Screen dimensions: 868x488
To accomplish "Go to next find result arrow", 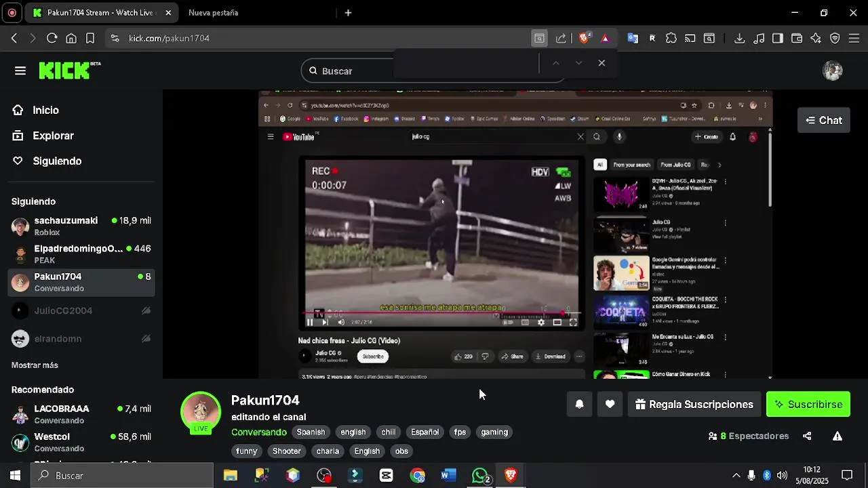I will (578, 63).
